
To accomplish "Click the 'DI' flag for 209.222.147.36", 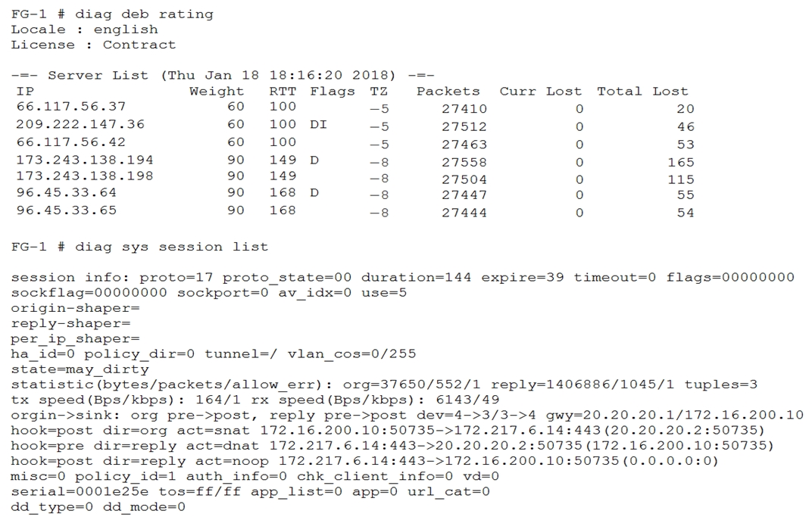I will 318,124.
